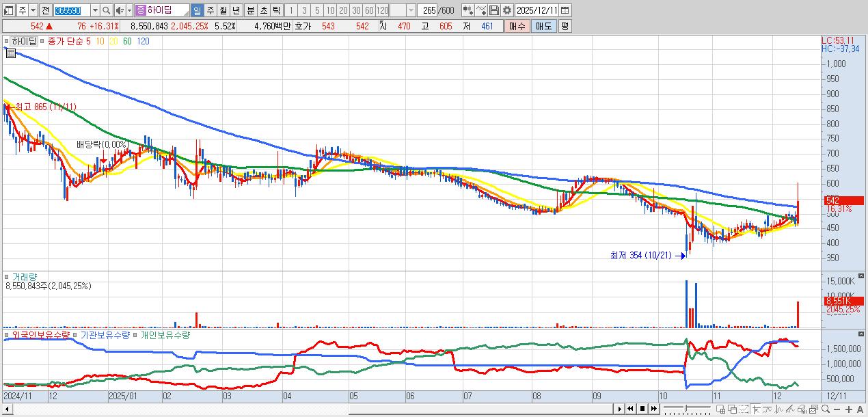Click the stock code input field 365590
Screen dimensions: 868x417
(72, 10)
